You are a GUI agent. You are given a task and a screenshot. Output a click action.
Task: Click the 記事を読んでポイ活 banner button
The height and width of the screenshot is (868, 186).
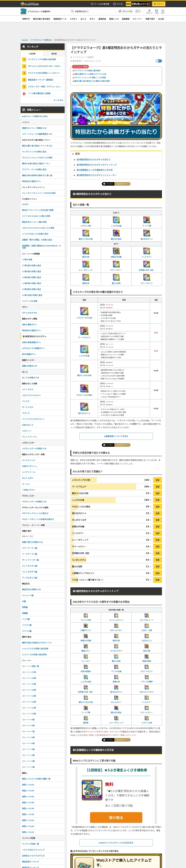137,4
